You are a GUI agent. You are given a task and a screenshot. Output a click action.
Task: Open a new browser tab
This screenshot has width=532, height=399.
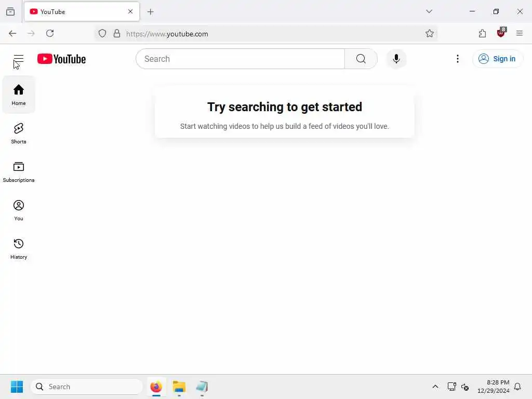[x=150, y=12]
